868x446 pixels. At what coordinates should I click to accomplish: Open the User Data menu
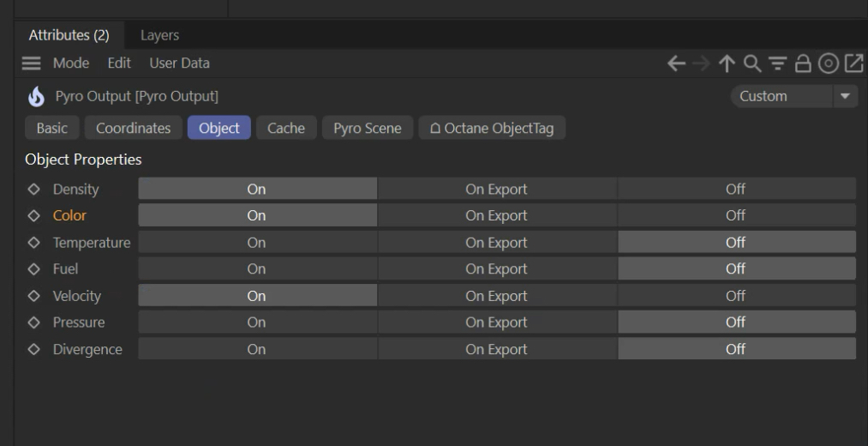(x=179, y=63)
